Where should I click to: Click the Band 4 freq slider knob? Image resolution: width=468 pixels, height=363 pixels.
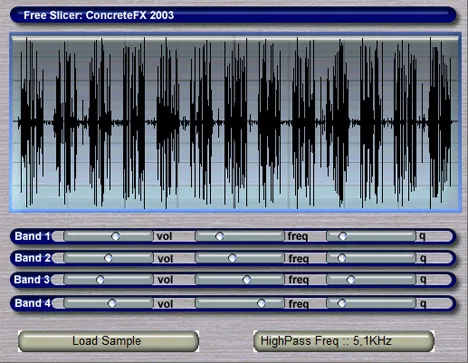[261, 303]
